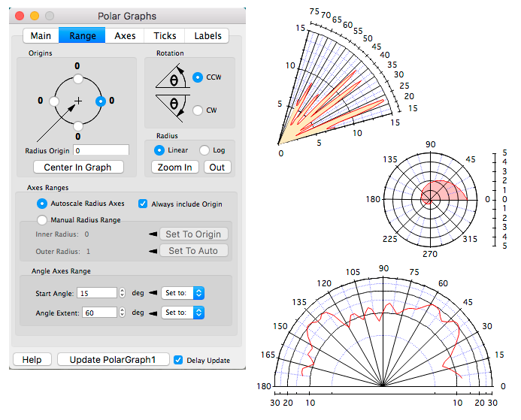Click the Zoom In button
This screenshot has height=420, width=521.
coord(174,167)
